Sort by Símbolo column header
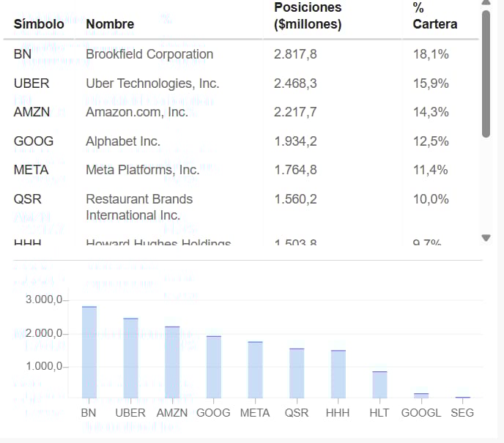Viewport: 504px width, 443px height. (x=39, y=24)
